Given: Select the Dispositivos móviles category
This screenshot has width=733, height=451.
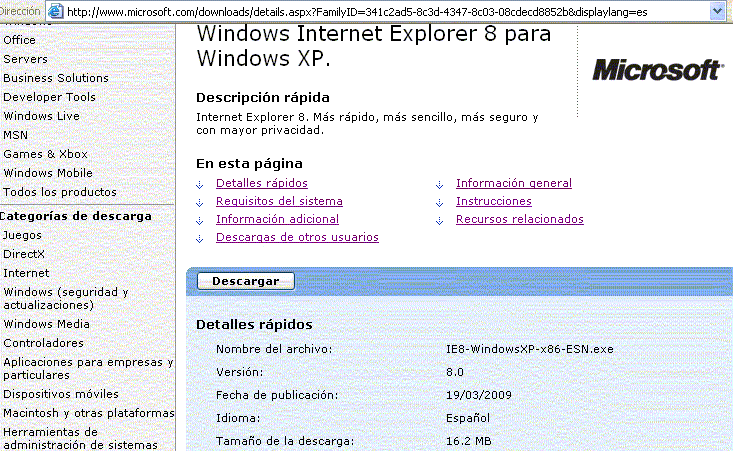Looking at the screenshot, I should (x=61, y=394).
